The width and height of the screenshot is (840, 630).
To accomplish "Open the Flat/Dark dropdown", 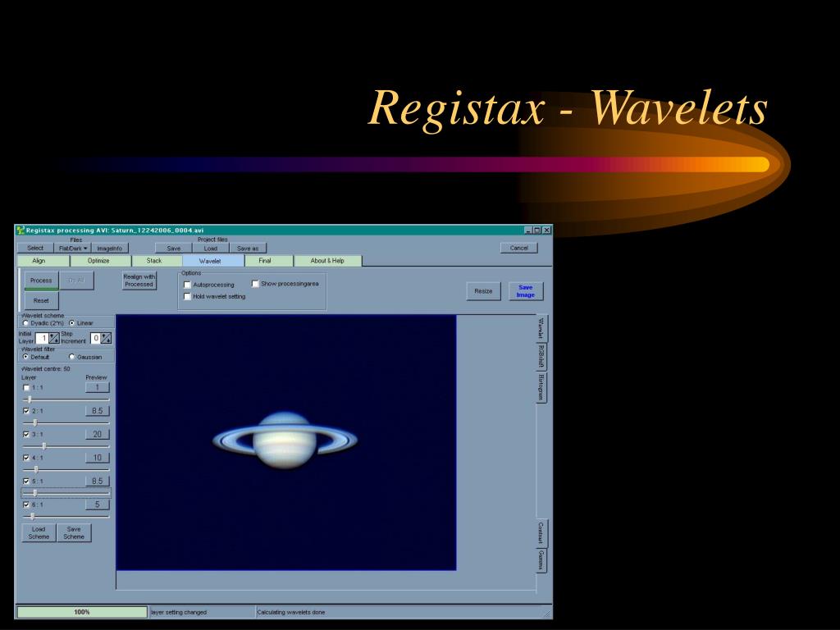I will (72, 249).
